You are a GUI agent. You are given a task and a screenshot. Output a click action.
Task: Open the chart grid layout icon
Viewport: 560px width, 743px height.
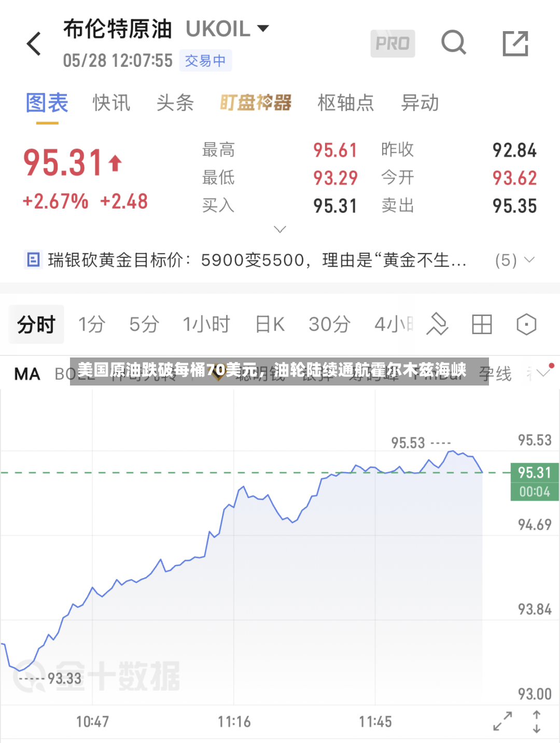click(x=482, y=325)
